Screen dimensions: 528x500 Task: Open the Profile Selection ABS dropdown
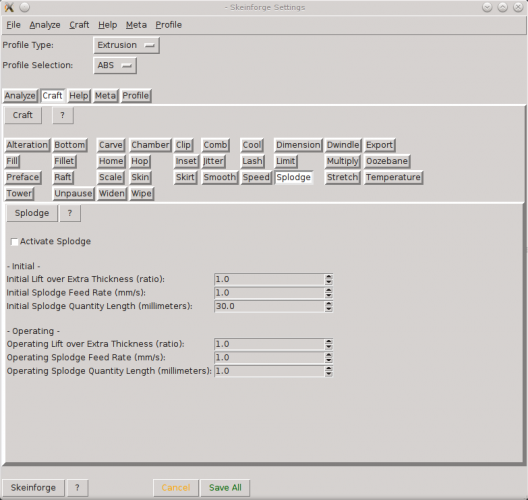click(x=115, y=65)
